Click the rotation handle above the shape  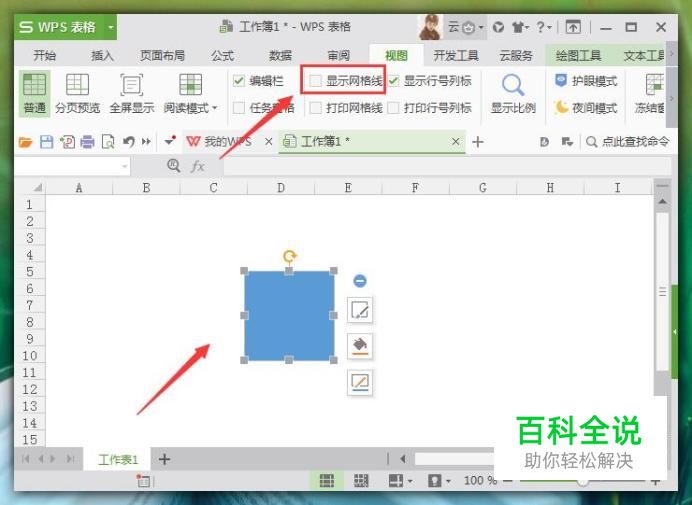click(290, 256)
